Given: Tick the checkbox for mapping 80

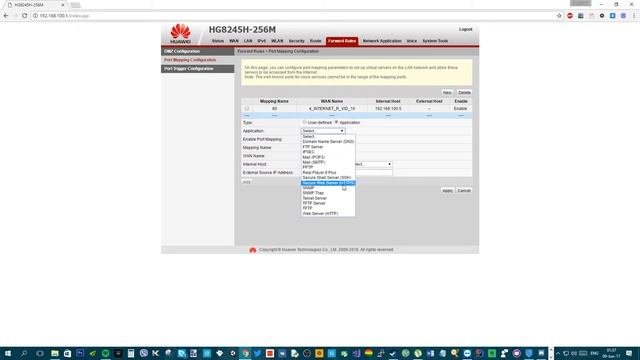Looking at the screenshot, I should [247, 109].
